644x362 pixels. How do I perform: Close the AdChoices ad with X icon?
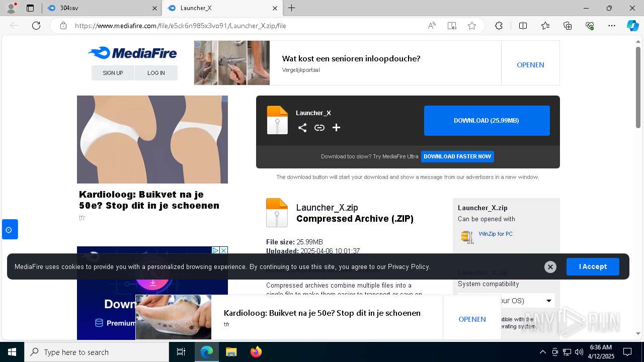point(224,250)
